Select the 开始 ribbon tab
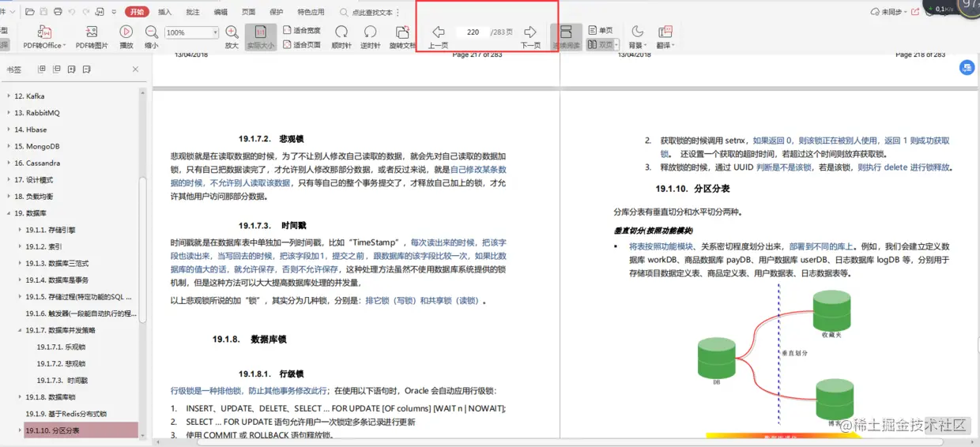 [137, 12]
